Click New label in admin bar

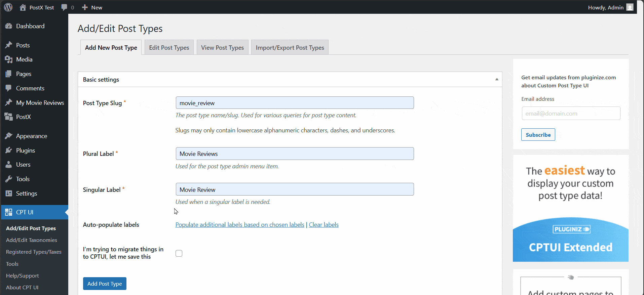click(x=97, y=7)
